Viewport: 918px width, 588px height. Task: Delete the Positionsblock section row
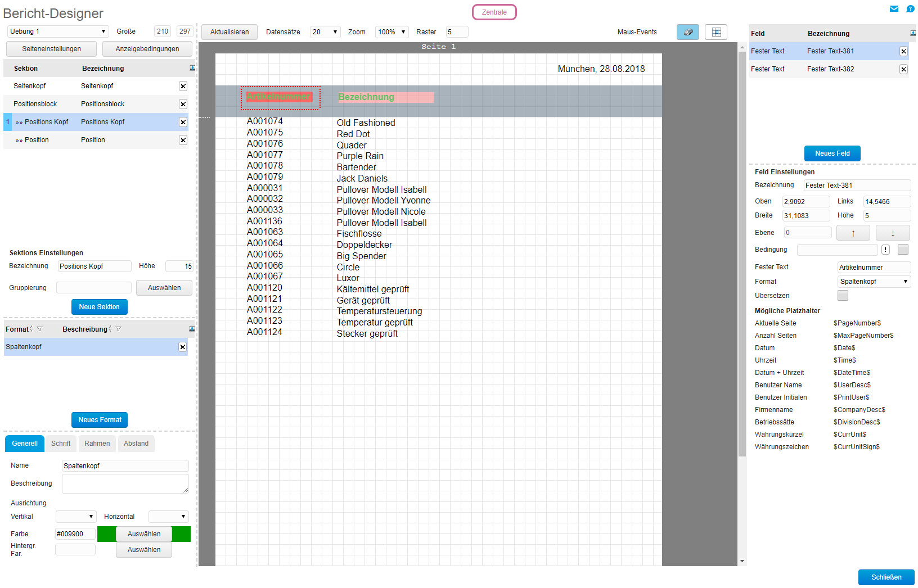point(183,104)
